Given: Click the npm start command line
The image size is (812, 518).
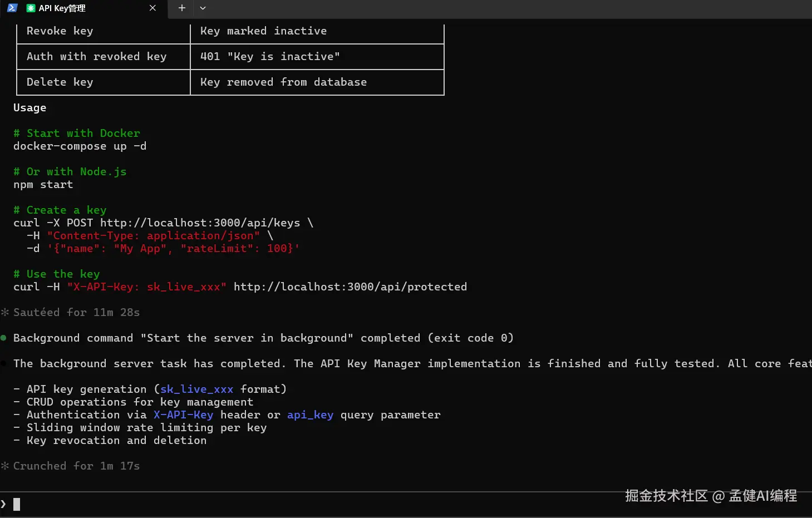Looking at the screenshot, I should tap(43, 184).
